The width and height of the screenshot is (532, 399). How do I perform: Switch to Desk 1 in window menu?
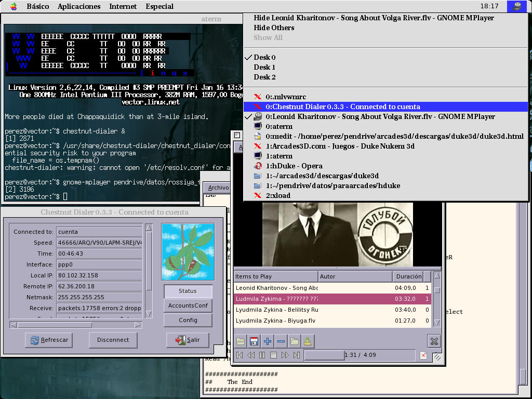[385, 67]
